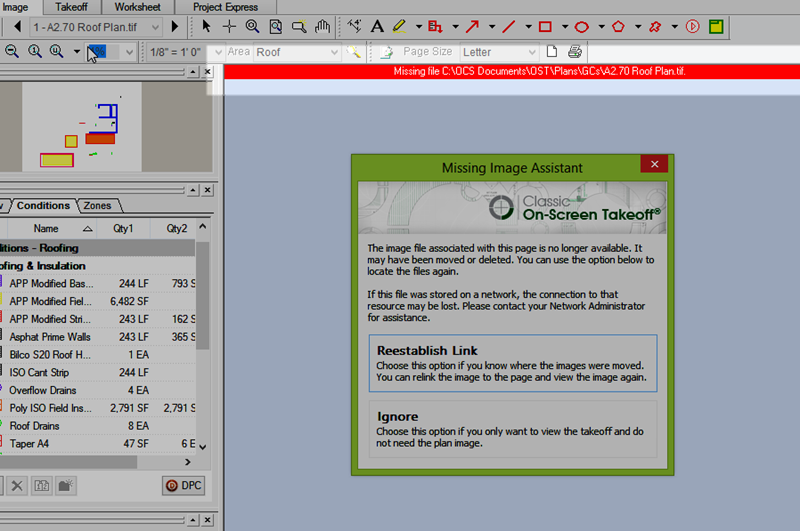Image resolution: width=800 pixels, height=531 pixels.
Task: Click the magic wand icon beside Roof
Action: coord(354,52)
